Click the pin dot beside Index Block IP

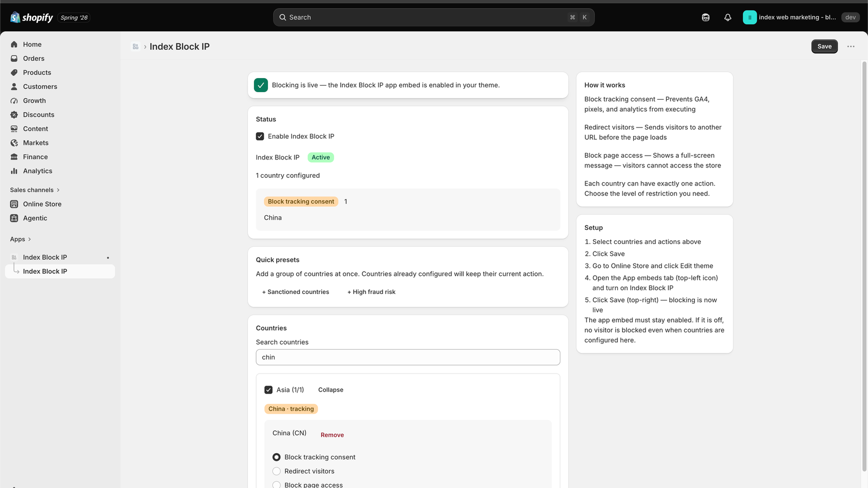coord(108,258)
